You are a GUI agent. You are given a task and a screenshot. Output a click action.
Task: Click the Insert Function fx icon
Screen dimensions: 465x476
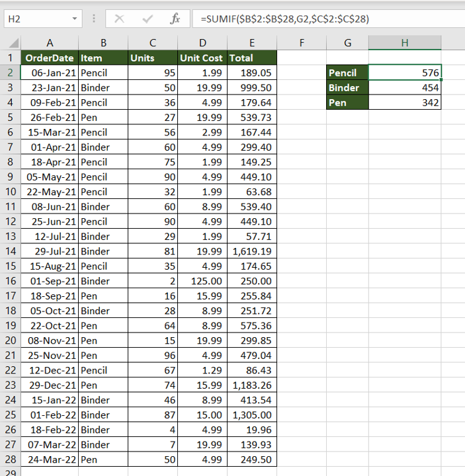pyautogui.click(x=175, y=19)
